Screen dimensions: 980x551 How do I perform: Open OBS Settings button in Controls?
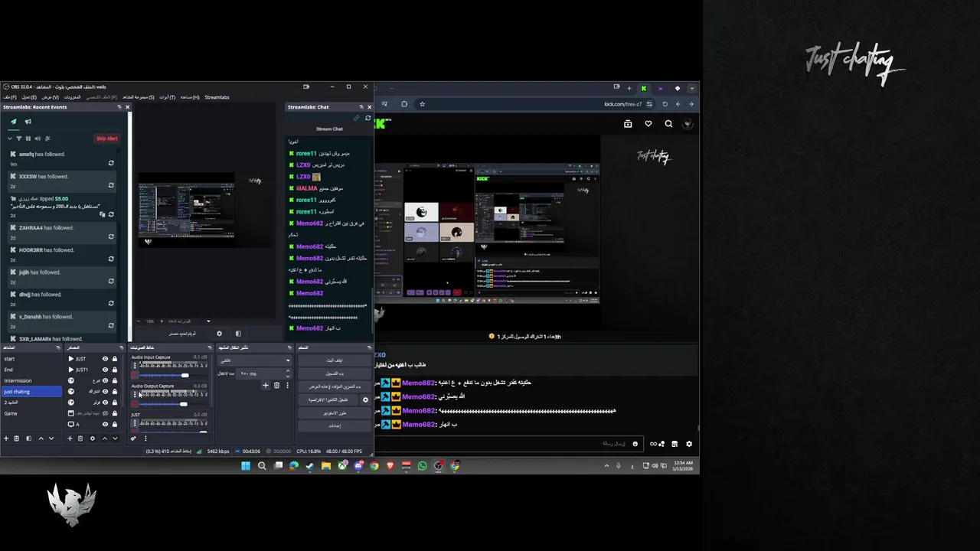[x=335, y=426]
